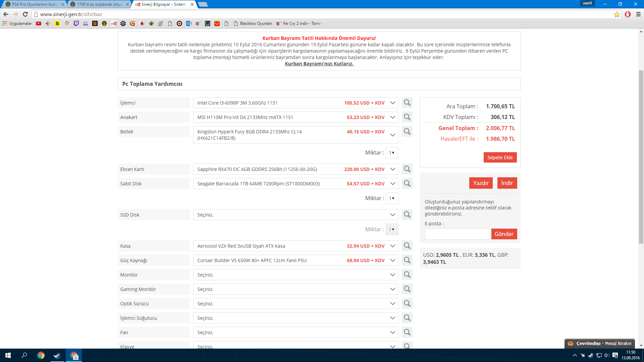
Task: Open Sabit Disk Miktar quantity dropdown
Action: point(391,198)
